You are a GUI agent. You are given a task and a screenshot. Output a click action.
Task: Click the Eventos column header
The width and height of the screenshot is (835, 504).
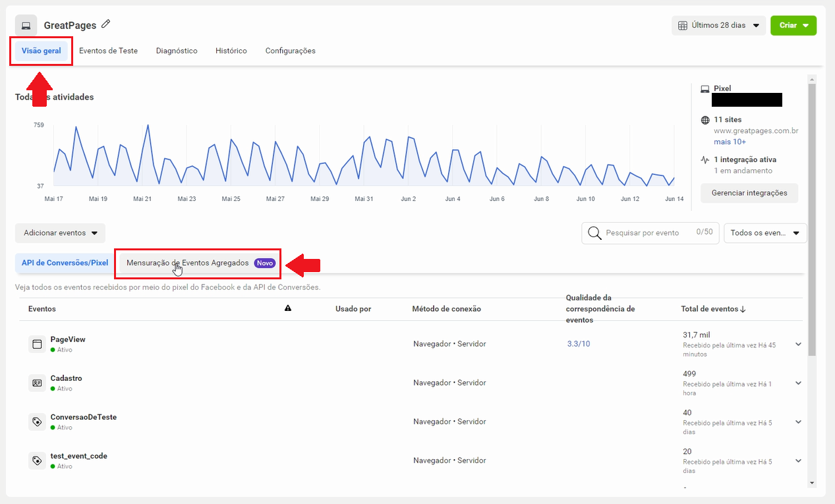pos(42,309)
